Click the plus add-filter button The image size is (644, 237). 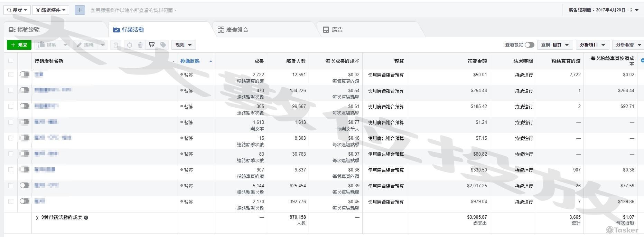tap(80, 10)
